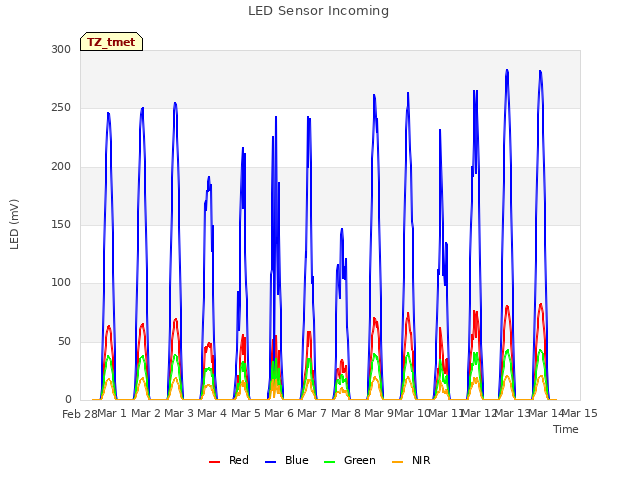640x480 pixels.
Task: Click the Mar 2 x-axis tick label
Action: click(x=146, y=413)
